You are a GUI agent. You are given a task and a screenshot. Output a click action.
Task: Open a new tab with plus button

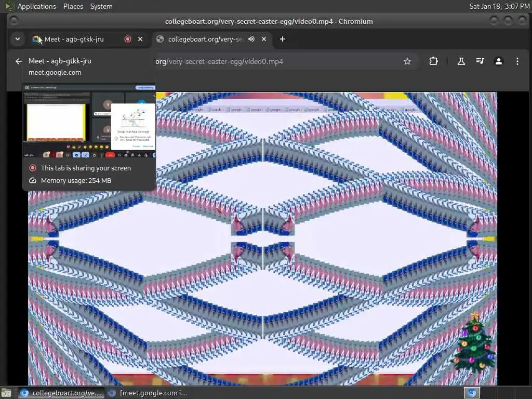[x=282, y=39]
